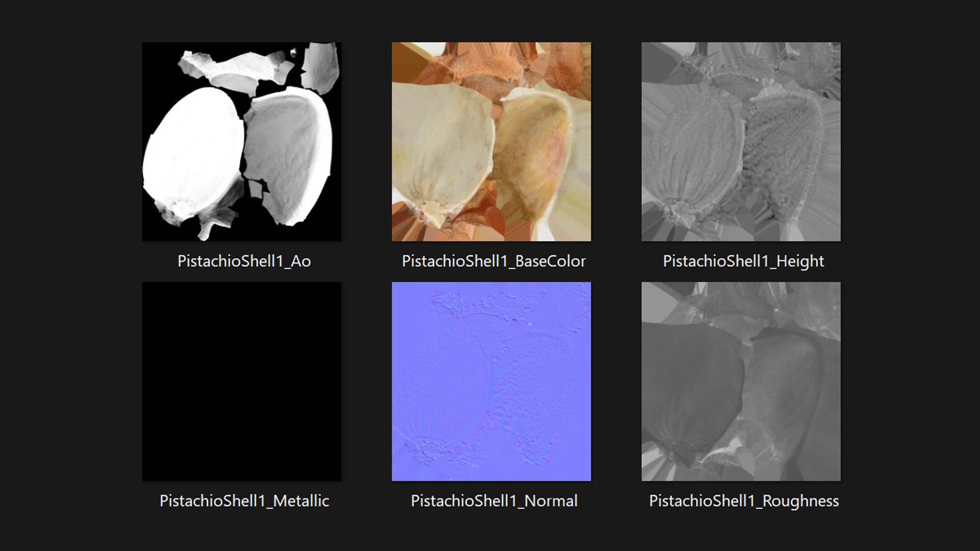Open the PistachioShell1_BaseColor texture thumbnail
Viewport: 980px width, 551px height.
[x=491, y=141]
